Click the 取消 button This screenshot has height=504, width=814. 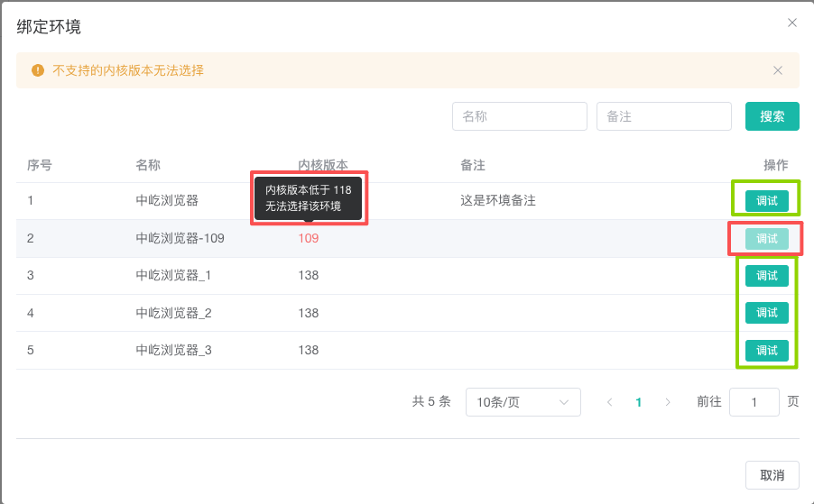(x=772, y=475)
